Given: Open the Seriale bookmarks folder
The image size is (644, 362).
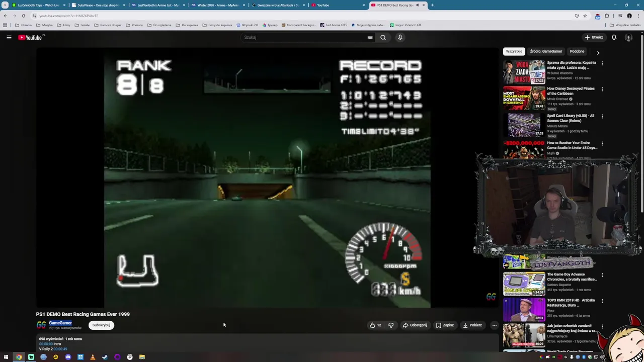Looking at the screenshot, I should [x=82, y=25].
